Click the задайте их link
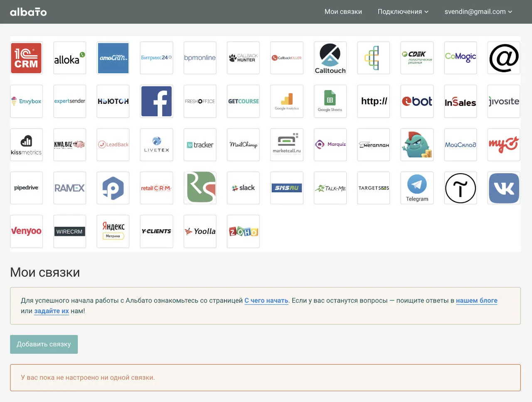Image resolution: width=532 pixels, height=402 pixels. [x=52, y=311]
